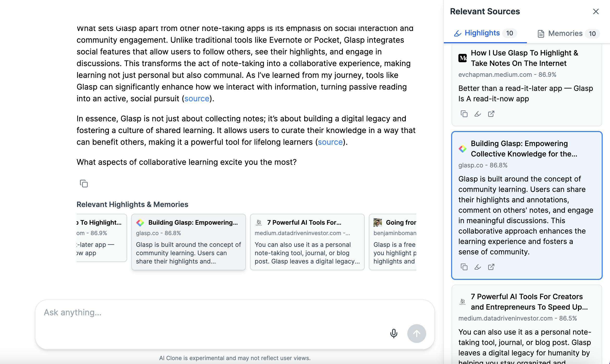
Task: Copy the 'How I Use Glasp' highlight text
Action: click(464, 114)
